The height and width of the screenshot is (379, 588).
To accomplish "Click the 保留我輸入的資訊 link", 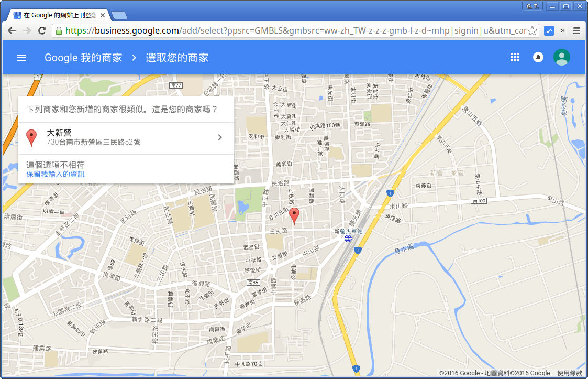I will coord(56,174).
